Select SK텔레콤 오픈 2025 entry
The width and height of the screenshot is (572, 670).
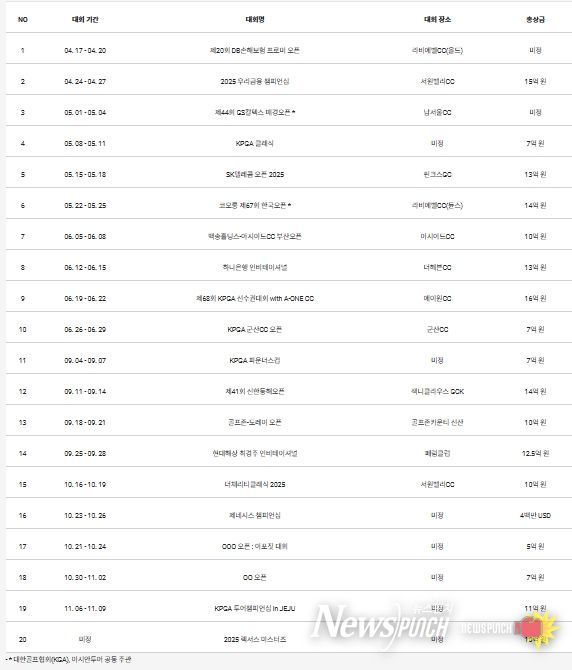pos(255,174)
